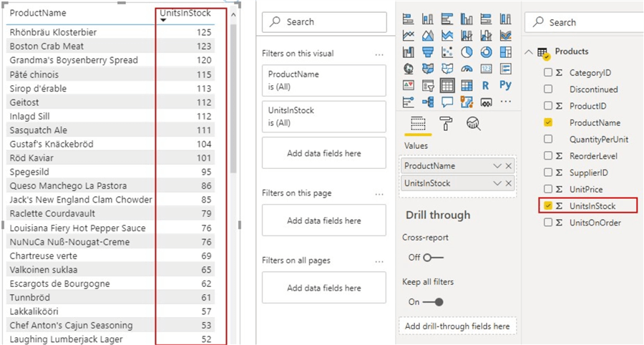Pick the R script visual icon
644x345 pixels.
point(486,85)
